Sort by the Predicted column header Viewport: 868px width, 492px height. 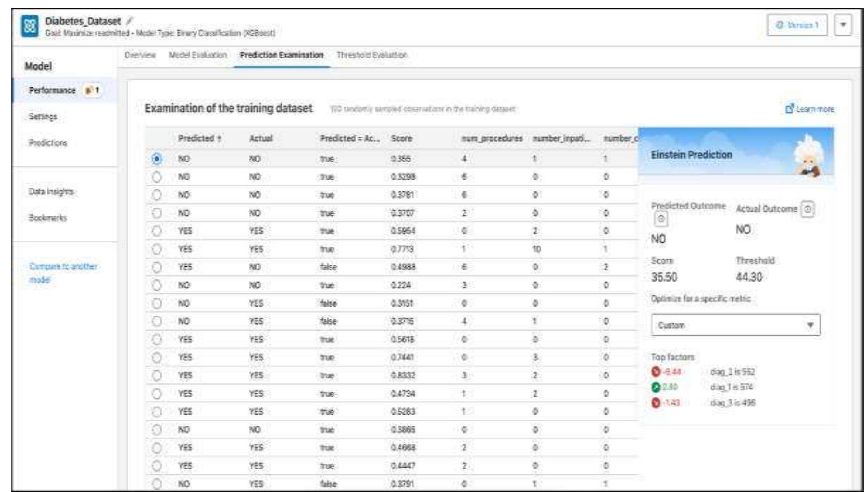pos(200,138)
